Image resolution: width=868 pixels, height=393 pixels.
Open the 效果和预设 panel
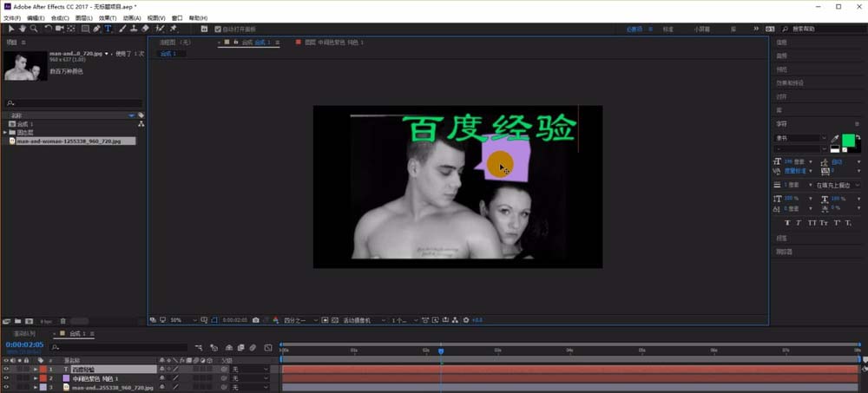point(790,83)
